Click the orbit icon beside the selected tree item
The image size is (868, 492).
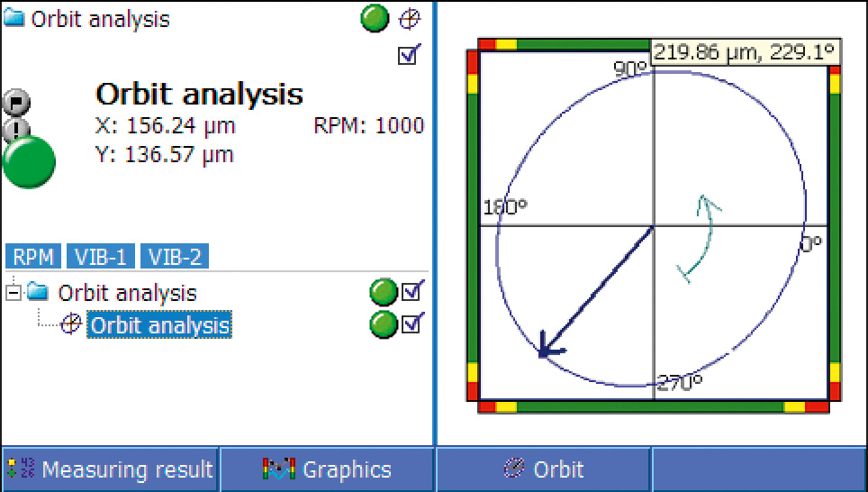pos(70,324)
